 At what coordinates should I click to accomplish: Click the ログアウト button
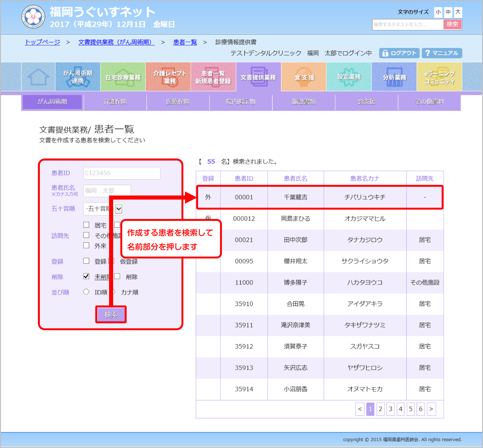(399, 53)
